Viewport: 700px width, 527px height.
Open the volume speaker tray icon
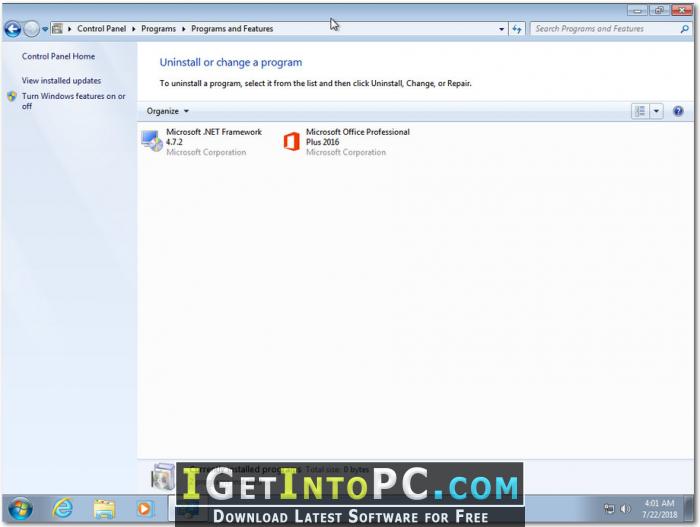[625, 509]
